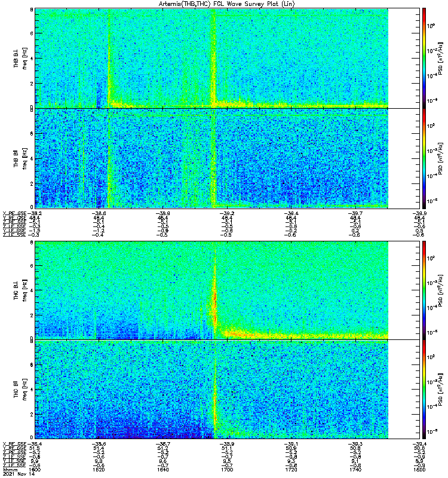The height and width of the screenshot is (478, 448).
Task: Click the "1620" time tick label
Action: click(99, 470)
